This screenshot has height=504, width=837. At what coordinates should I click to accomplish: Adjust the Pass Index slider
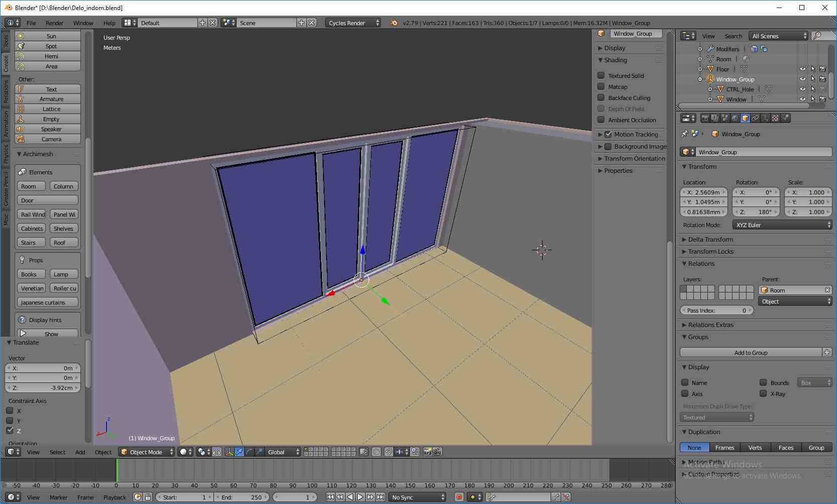click(716, 310)
